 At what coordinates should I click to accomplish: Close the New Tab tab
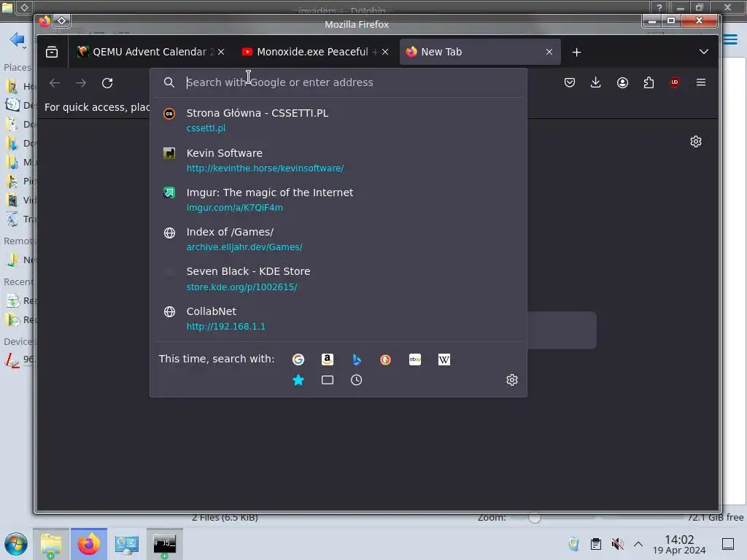click(549, 52)
